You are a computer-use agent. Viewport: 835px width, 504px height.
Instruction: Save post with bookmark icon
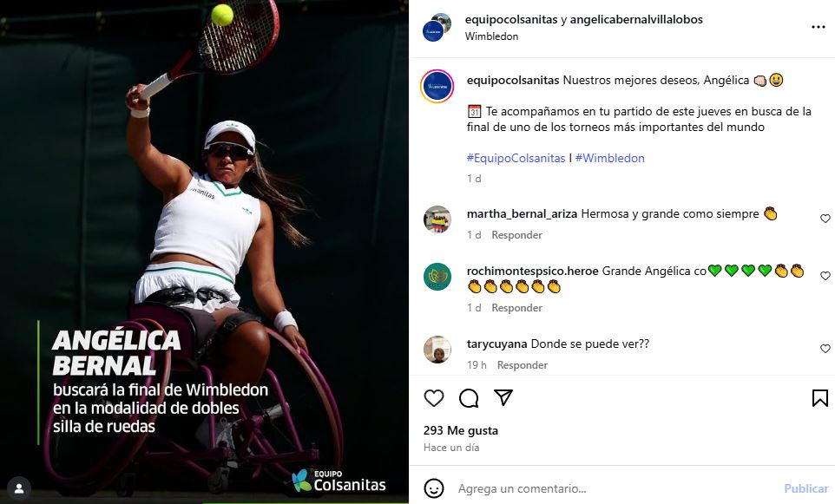click(x=819, y=398)
